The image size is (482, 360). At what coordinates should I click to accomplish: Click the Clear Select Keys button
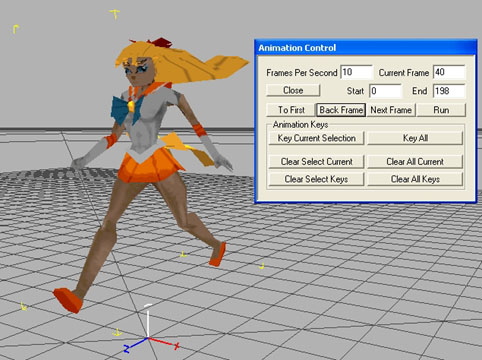pos(316,179)
